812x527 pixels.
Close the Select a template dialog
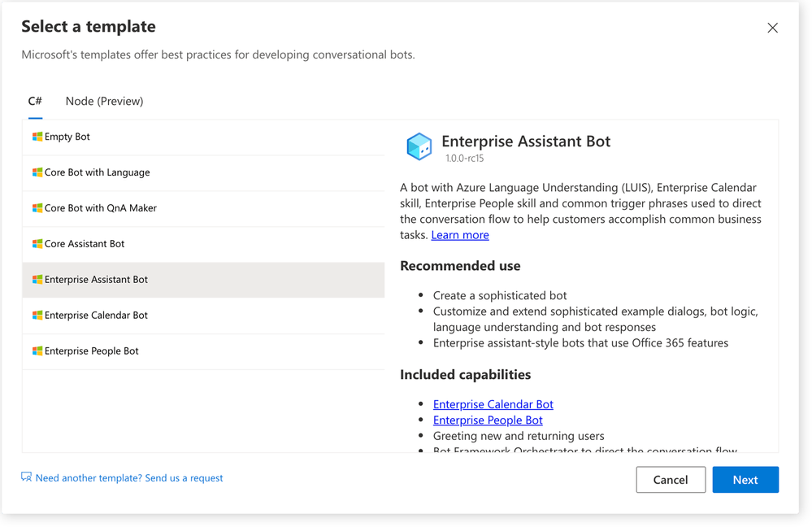(772, 28)
